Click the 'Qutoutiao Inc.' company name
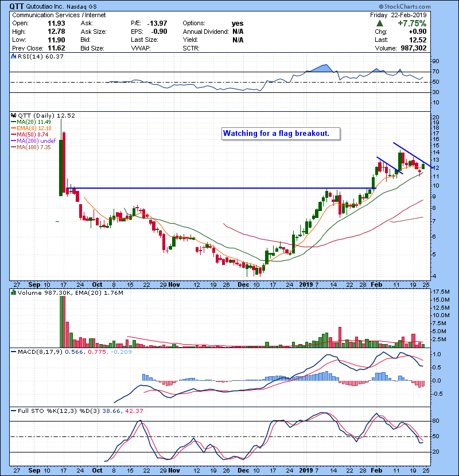The width and height of the screenshot is (459, 476). pyautogui.click(x=45, y=7)
